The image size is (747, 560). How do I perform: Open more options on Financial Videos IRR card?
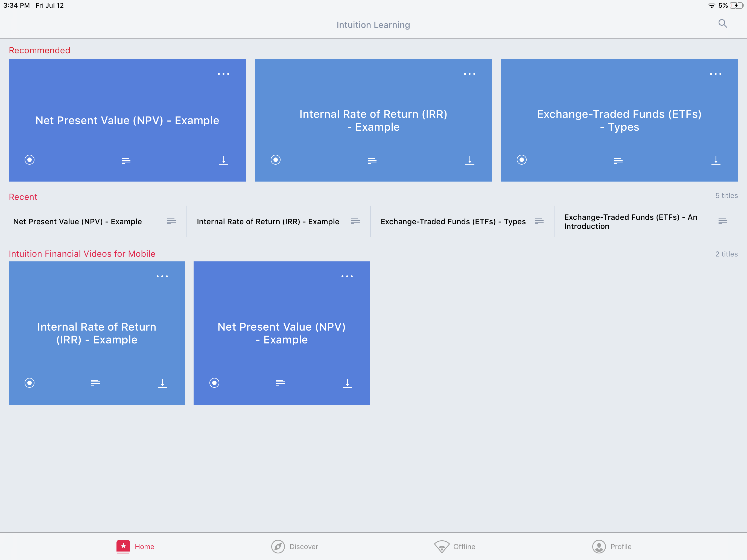(162, 276)
